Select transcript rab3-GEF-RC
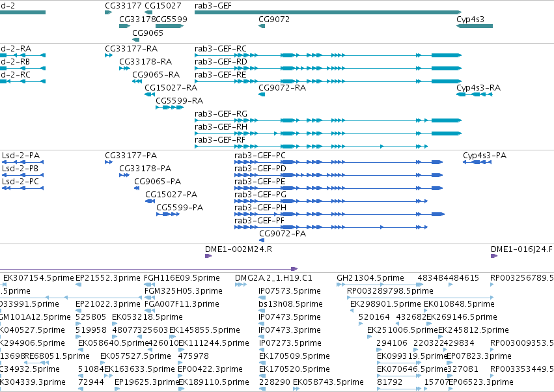 [x=328, y=55]
